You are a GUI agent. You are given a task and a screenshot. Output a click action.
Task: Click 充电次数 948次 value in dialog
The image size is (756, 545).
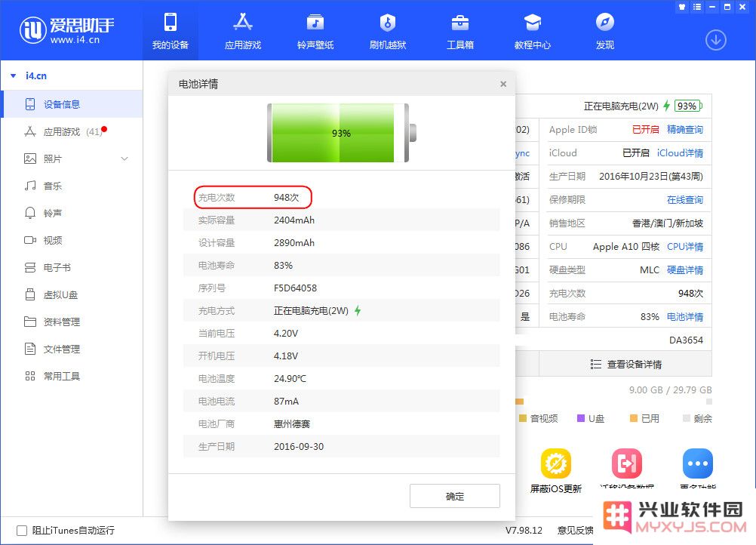pos(287,197)
